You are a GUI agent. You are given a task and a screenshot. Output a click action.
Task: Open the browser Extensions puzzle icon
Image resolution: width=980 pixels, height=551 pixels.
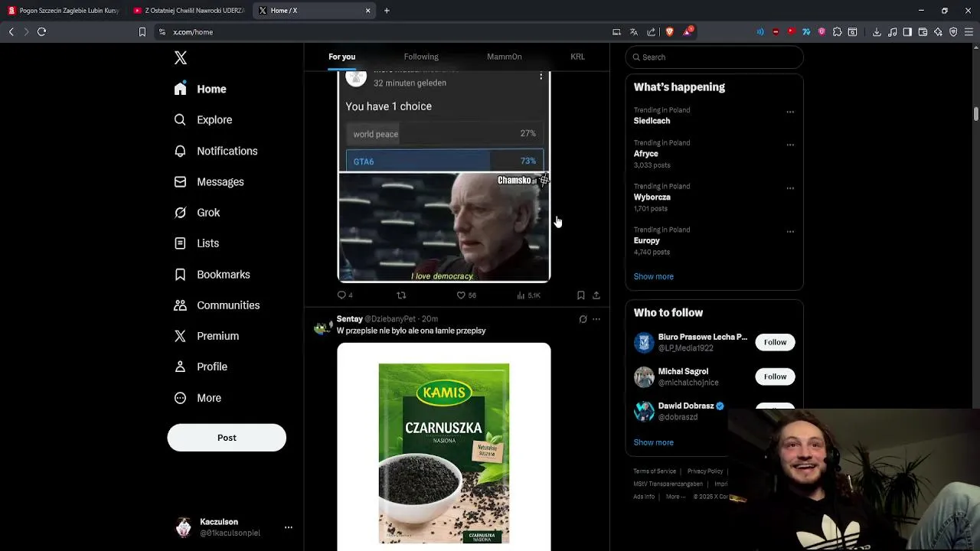point(837,31)
